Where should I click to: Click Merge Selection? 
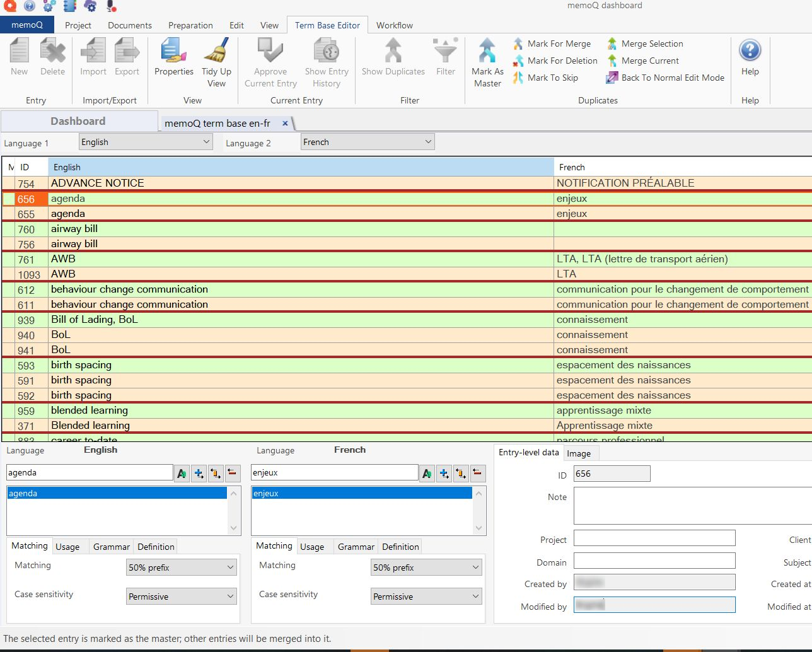(652, 44)
